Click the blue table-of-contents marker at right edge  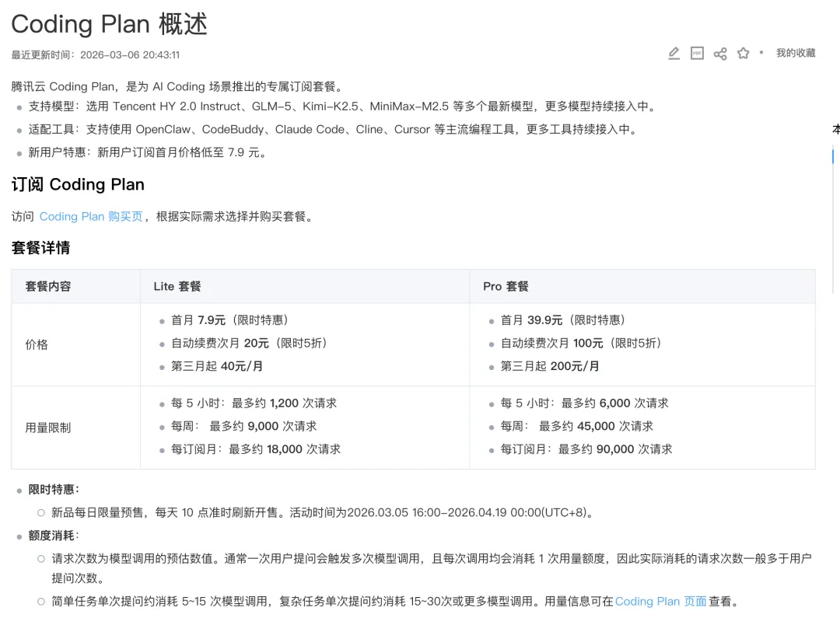(832, 156)
